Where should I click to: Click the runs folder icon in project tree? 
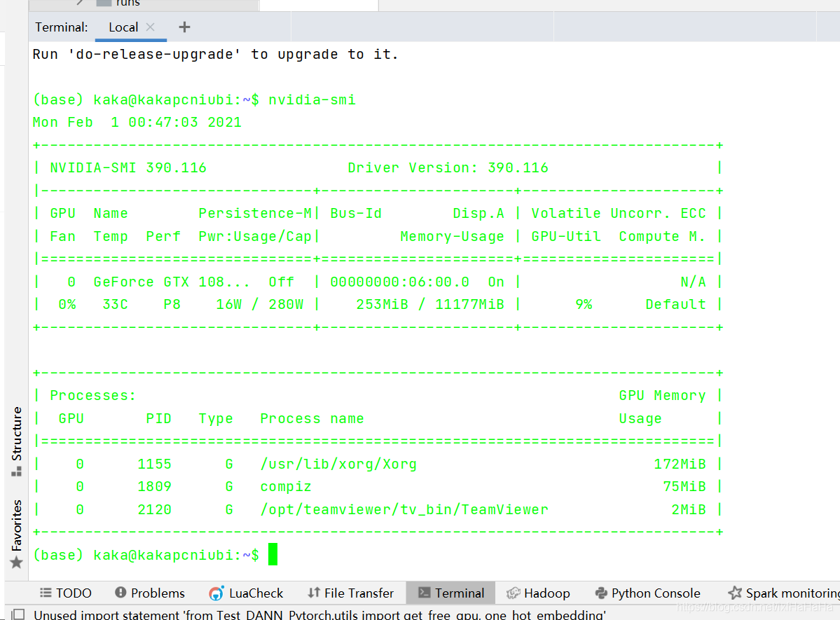[104, 2]
